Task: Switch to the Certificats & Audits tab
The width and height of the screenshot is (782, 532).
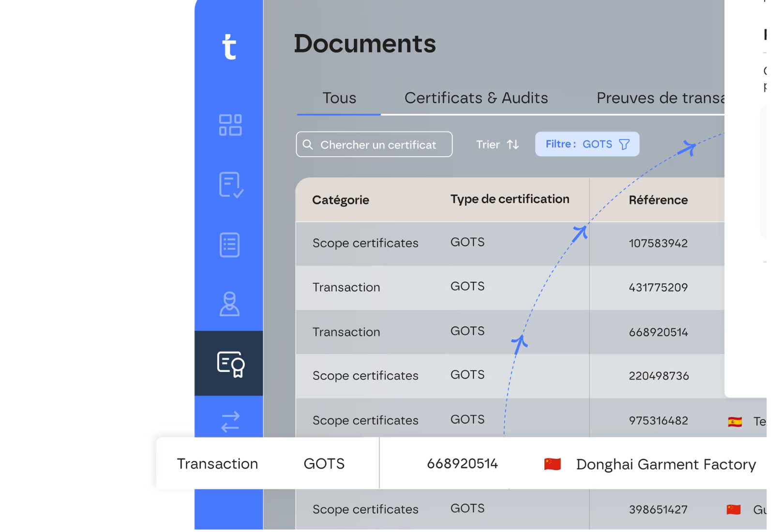Action: 476,98
